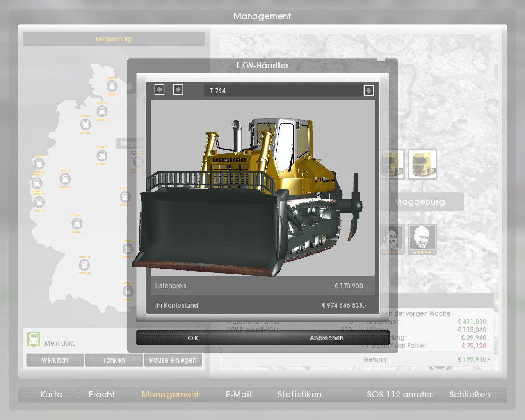Viewport: 525px width, 420px height.
Task: Click the account balance € 974,646,538.-
Action: point(344,305)
